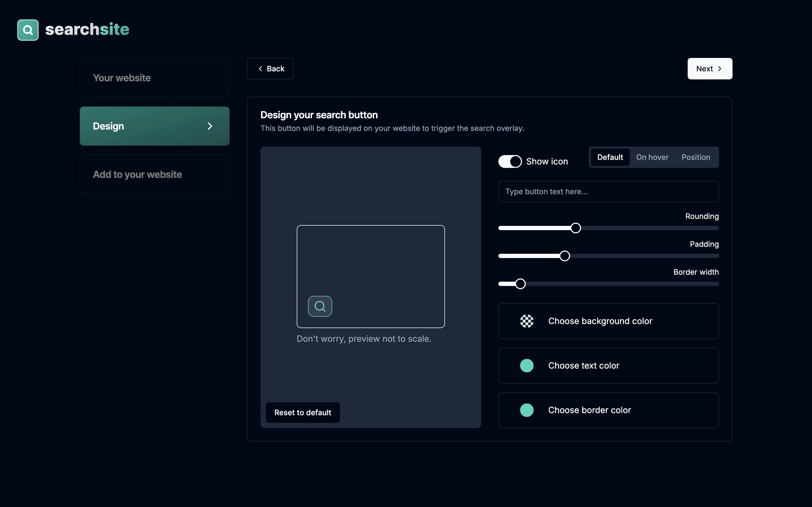Click the checkered transparent background swatch
The image size is (812, 507).
click(x=527, y=321)
